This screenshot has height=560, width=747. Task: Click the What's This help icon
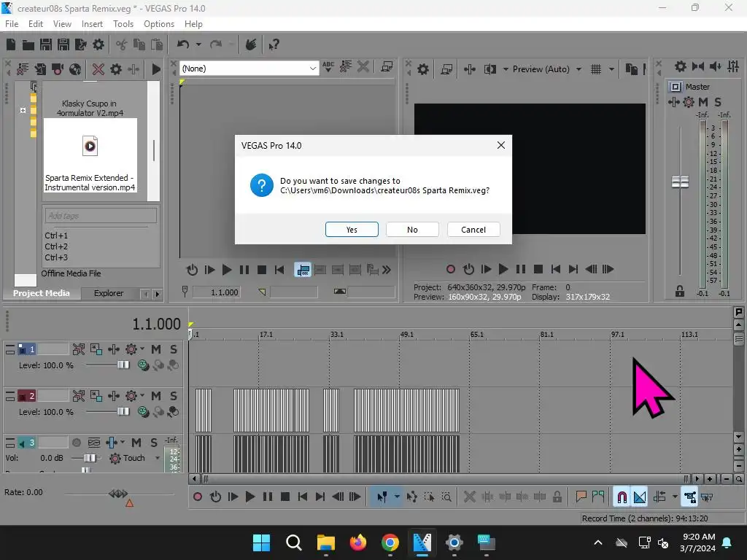[x=274, y=44]
